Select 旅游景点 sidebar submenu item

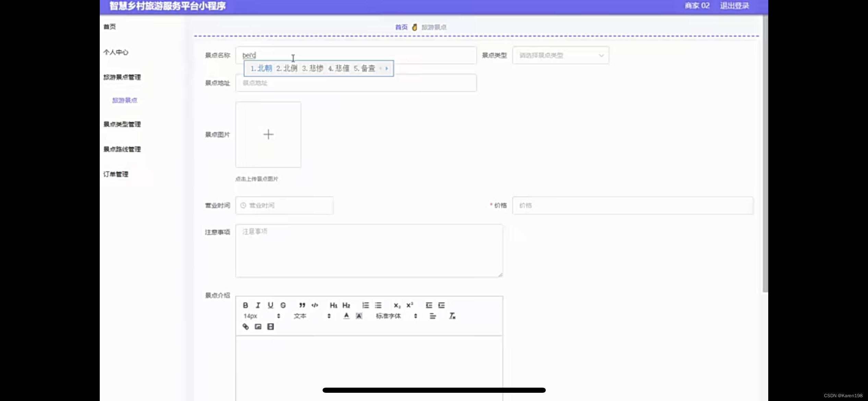click(x=125, y=100)
